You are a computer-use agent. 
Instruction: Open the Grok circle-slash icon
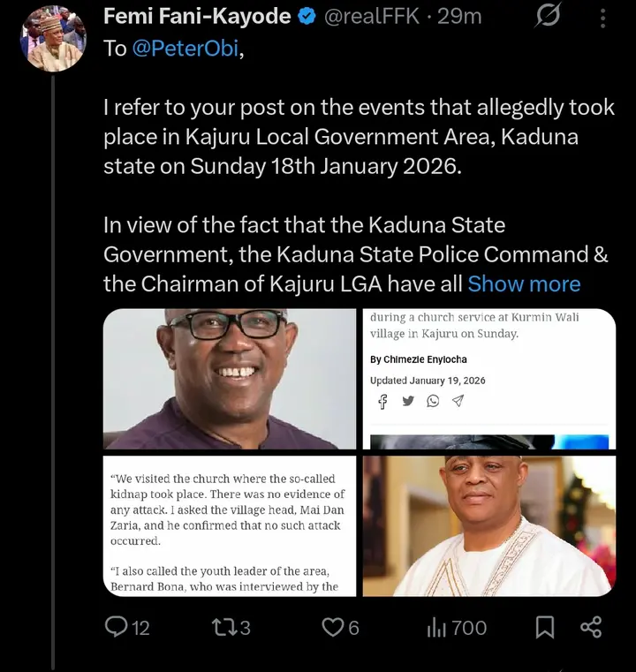(x=549, y=18)
